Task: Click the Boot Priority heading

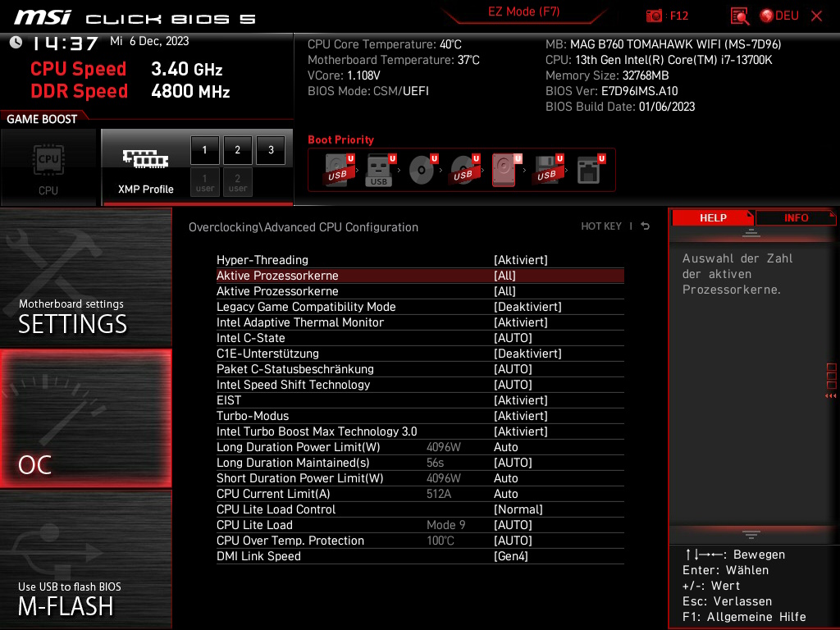Action: [340, 139]
